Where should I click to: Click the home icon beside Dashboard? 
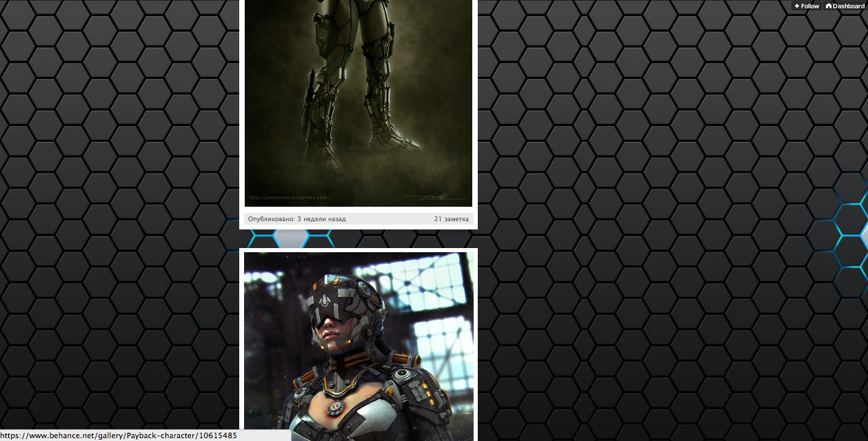click(828, 6)
